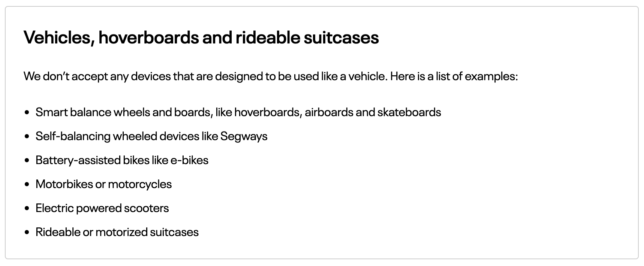The image size is (644, 266).
Task: Click the intro sentence about devices not accepted
Action: click(x=270, y=76)
